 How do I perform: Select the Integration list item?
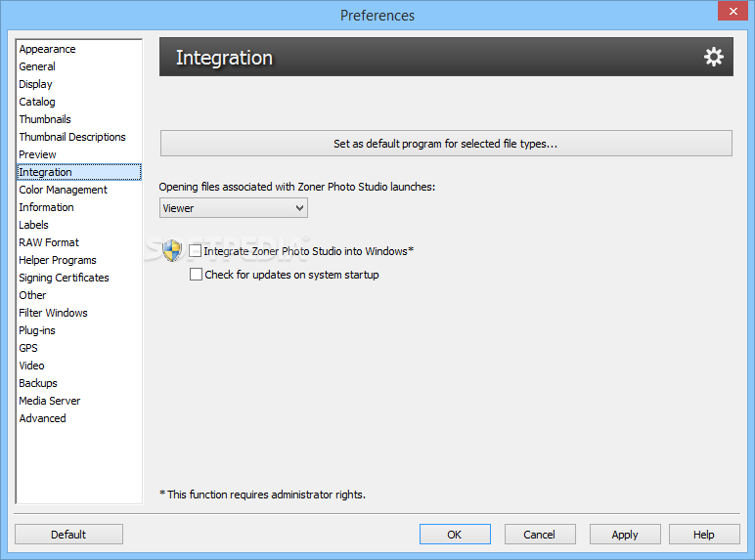tap(79, 172)
